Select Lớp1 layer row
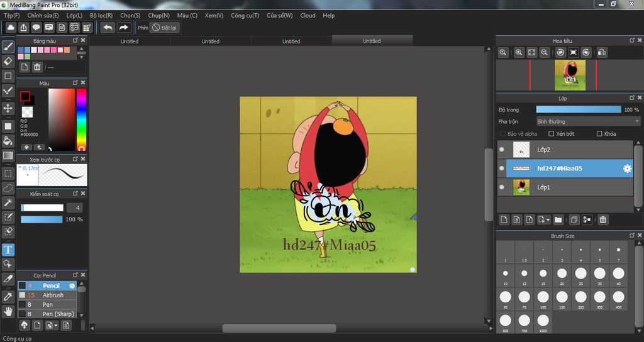Screen dimensions: 644x342 565,187
